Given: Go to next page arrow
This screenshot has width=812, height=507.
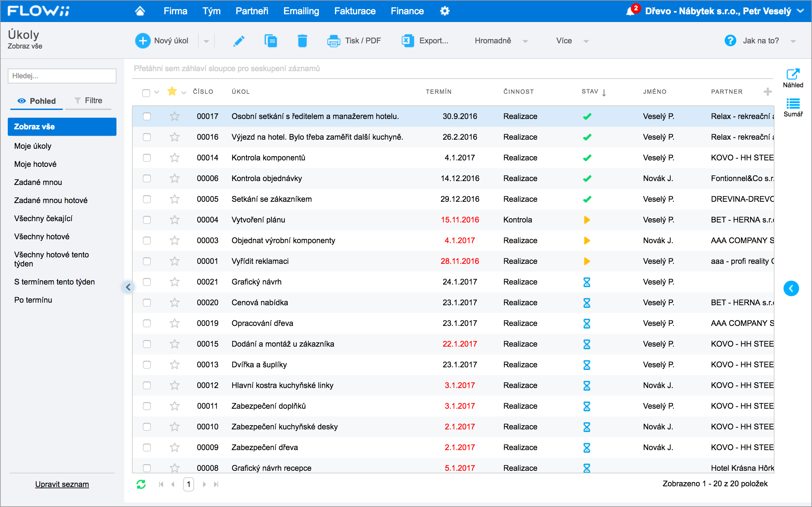Looking at the screenshot, I should tap(204, 484).
